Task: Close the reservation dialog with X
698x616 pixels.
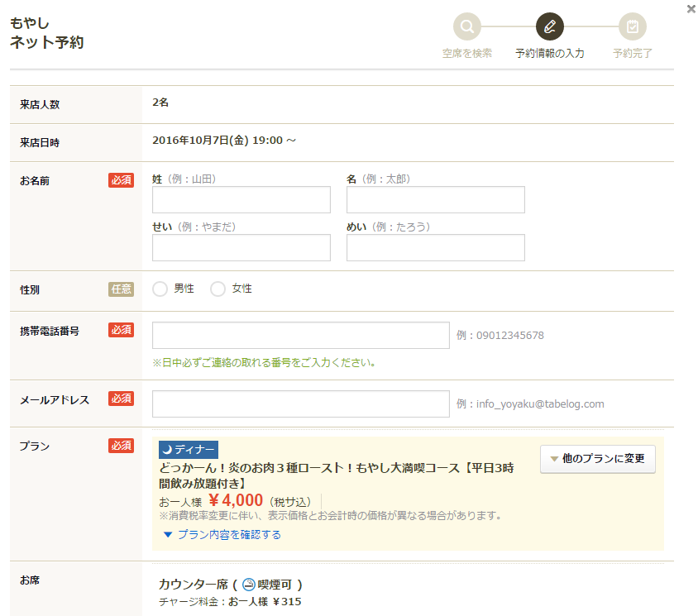Action: (691, 9)
